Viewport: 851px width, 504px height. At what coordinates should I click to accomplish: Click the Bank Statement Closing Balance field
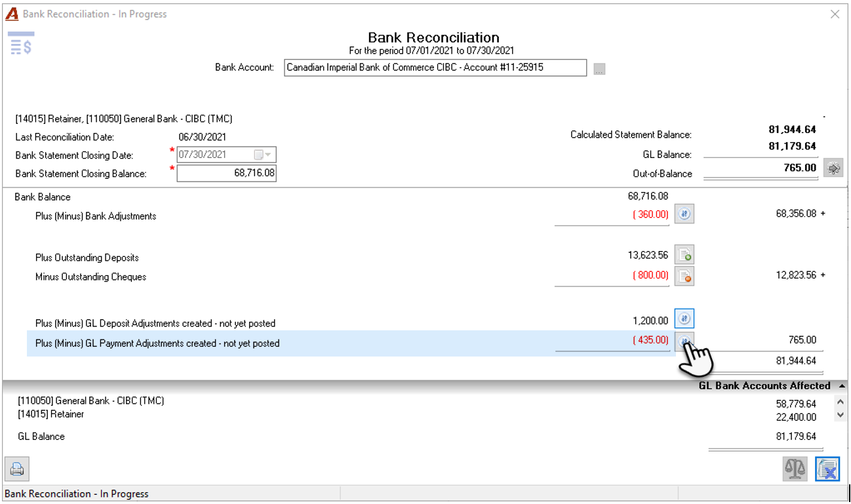[x=227, y=173]
